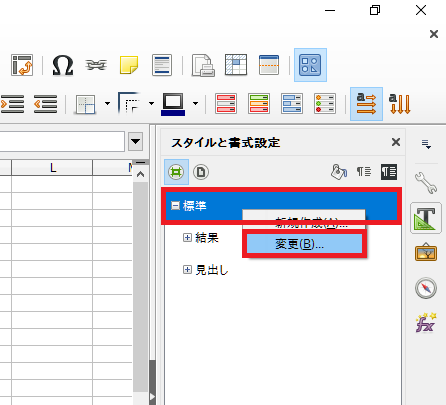Image resolution: width=446 pixels, height=405 pixels.
Task: Expand the 見出し tree node
Action: coord(187,270)
